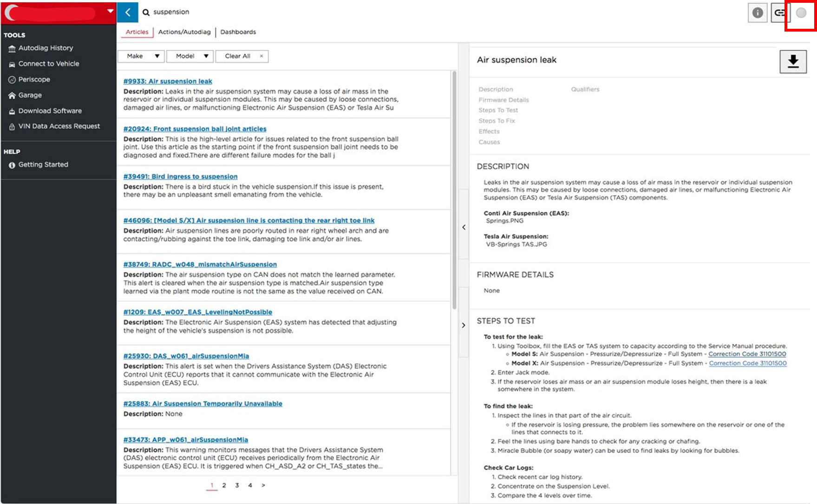Open article #20924 Front suspension ball joint

point(195,129)
